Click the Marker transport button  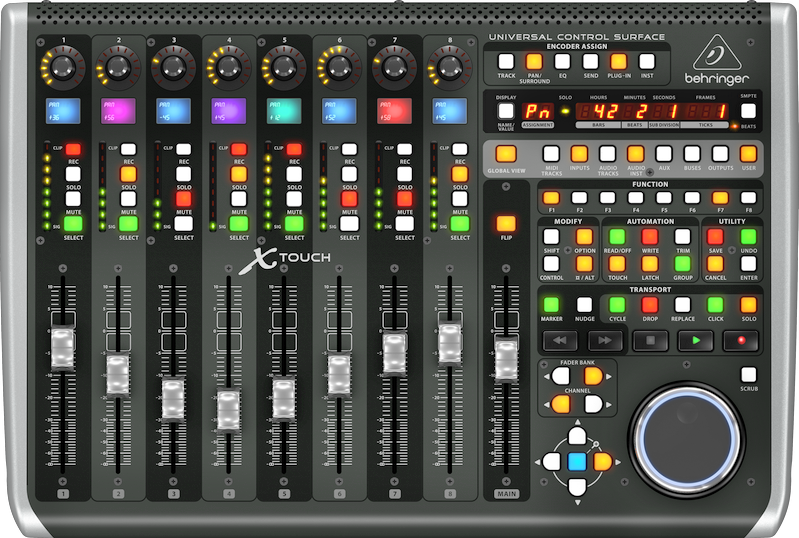tap(551, 305)
